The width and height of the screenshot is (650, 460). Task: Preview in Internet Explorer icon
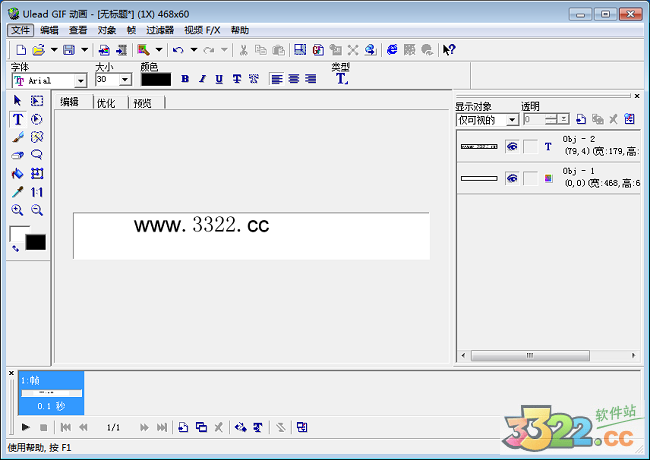click(x=392, y=50)
